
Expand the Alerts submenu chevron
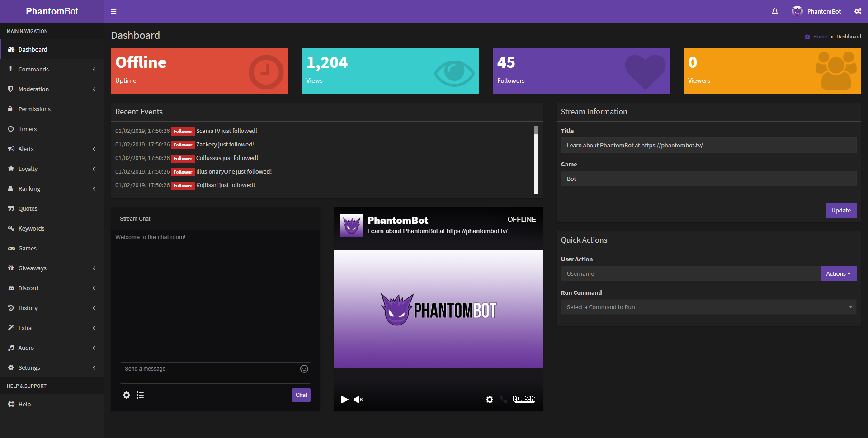94,149
